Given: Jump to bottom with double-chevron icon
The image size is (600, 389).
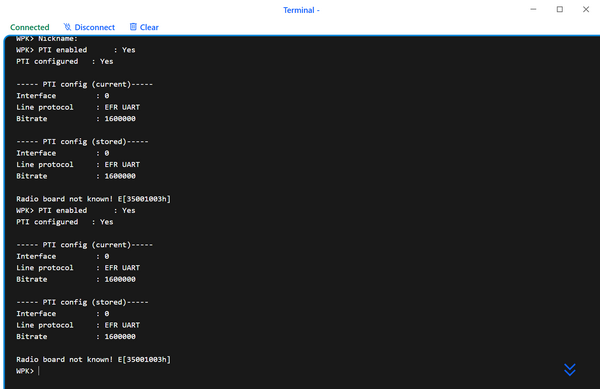Looking at the screenshot, I should point(569,369).
